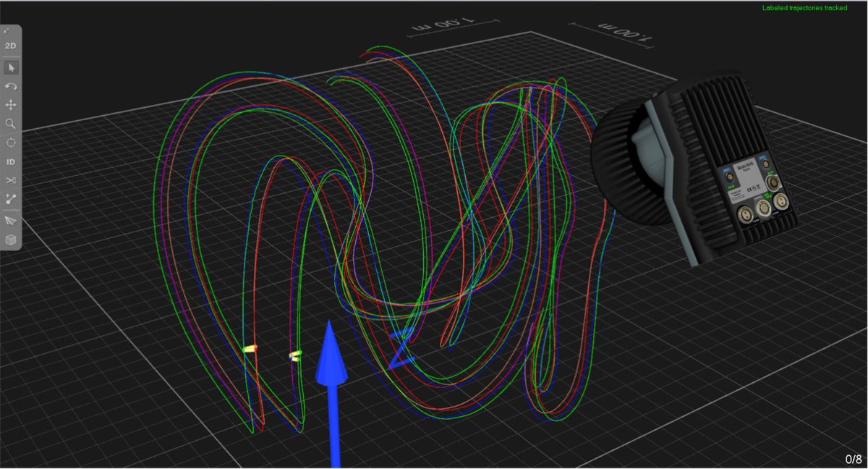Screen dimensions: 868x469
Task: Click the 3D cube volume icon
Action: pyautogui.click(x=11, y=239)
